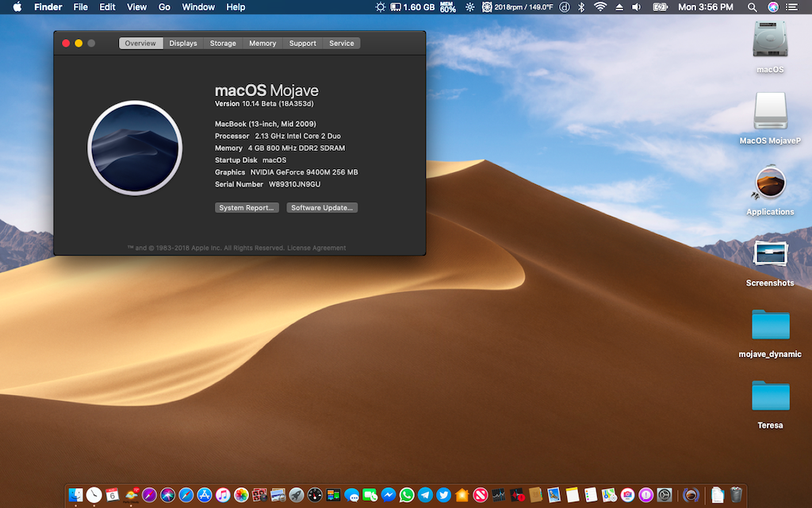The height and width of the screenshot is (508, 812).
Task: Open Preview app from the Dock
Action: (278, 495)
